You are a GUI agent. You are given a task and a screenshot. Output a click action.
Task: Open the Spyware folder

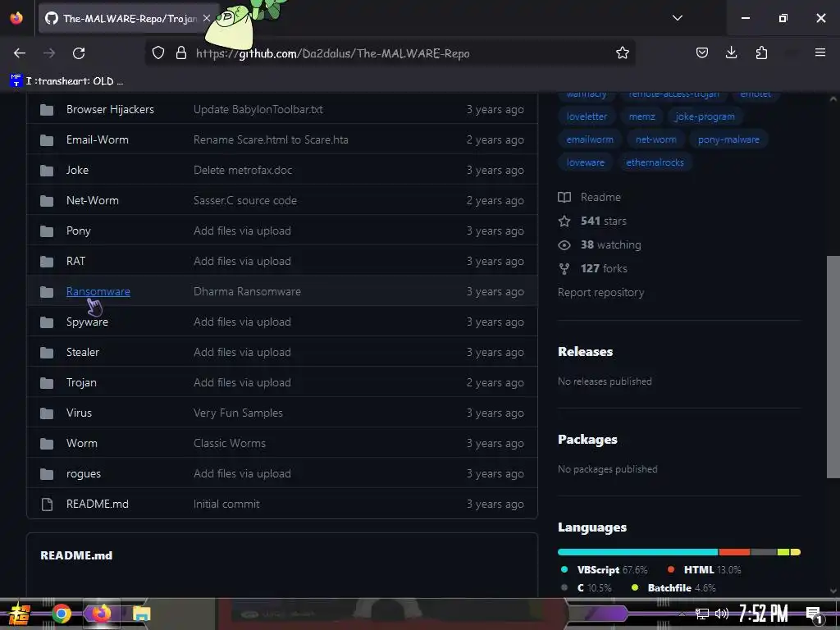tap(87, 322)
